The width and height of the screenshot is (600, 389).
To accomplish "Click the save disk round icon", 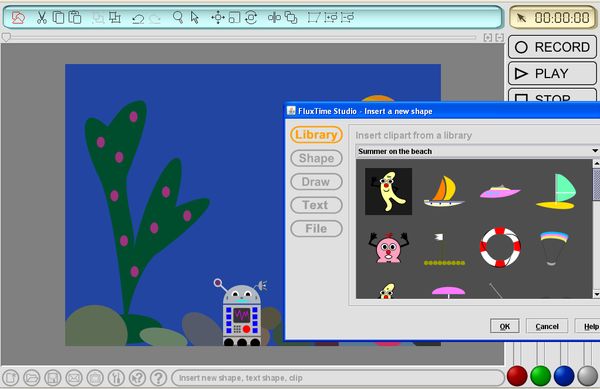I will click(53, 378).
